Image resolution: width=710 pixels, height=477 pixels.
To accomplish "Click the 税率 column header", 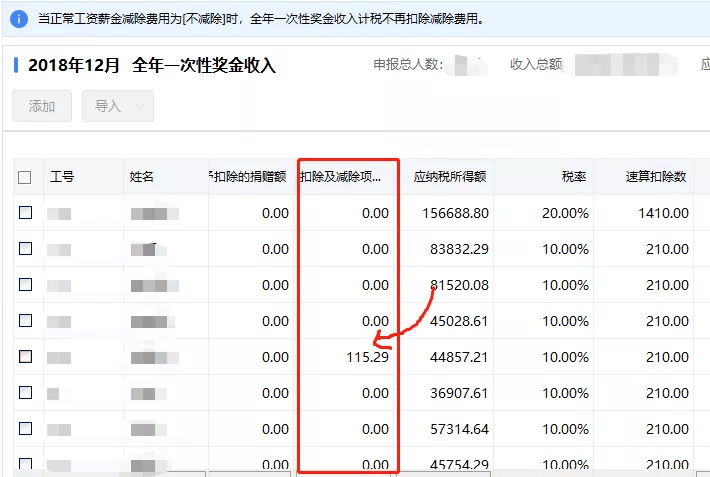I will [574, 177].
